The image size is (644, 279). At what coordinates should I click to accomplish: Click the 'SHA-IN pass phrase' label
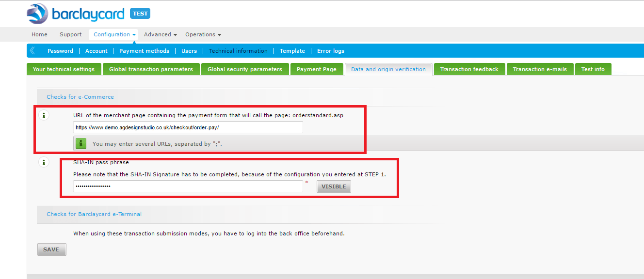(x=101, y=162)
